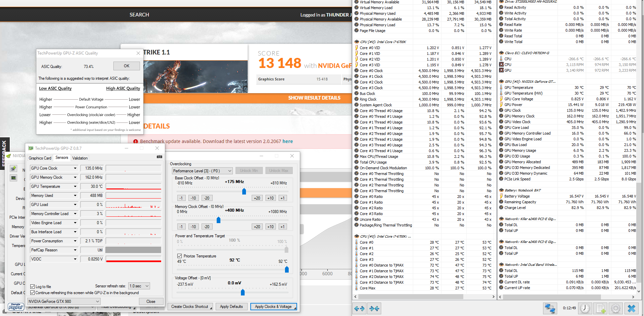The image size is (644, 316).
Task: Click the GPU-Z title bar card icon
Action: point(31,148)
